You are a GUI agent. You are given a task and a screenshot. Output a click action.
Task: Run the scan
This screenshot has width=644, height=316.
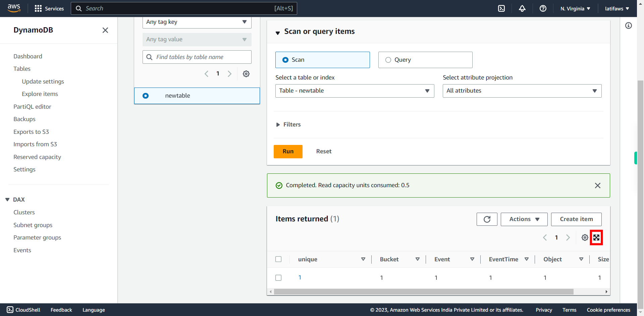(x=288, y=152)
